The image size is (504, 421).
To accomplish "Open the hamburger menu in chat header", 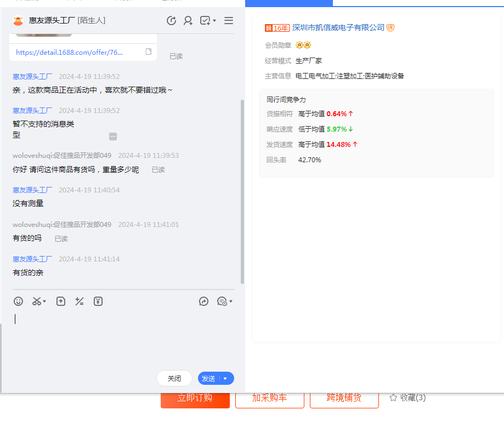I will tap(229, 21).
